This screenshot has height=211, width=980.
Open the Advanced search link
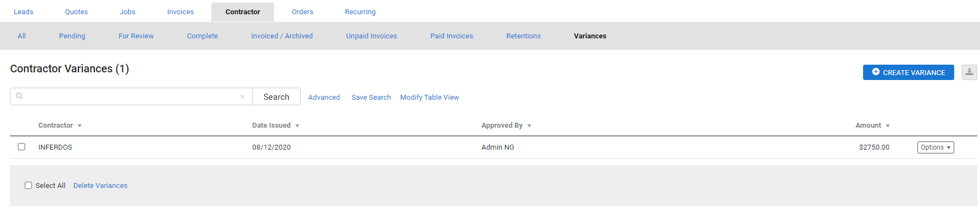click(x=324, y=98)
